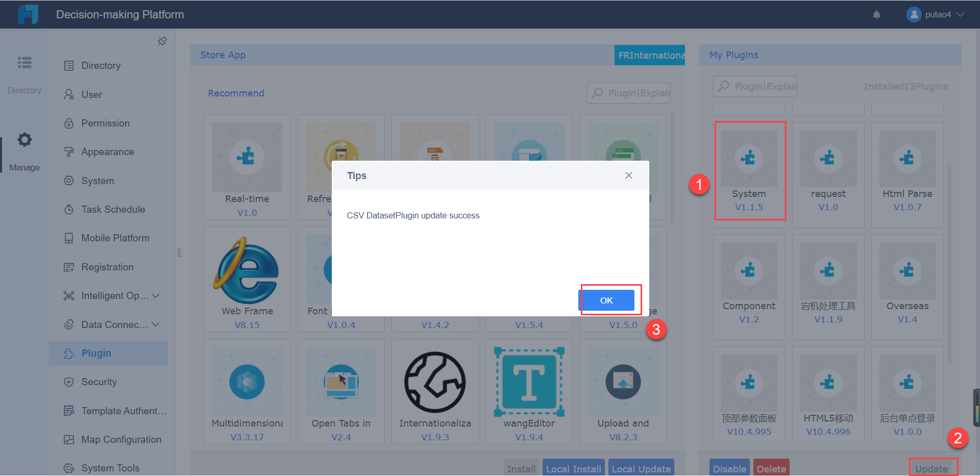
Task: Click the My Plugins vertical scrollbar
Action: (949, 263)
